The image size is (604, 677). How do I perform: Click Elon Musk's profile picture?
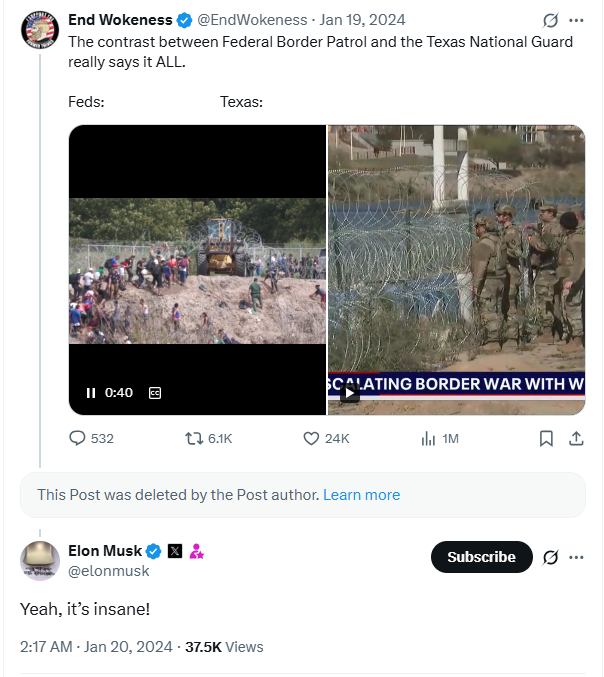point(40,560)
